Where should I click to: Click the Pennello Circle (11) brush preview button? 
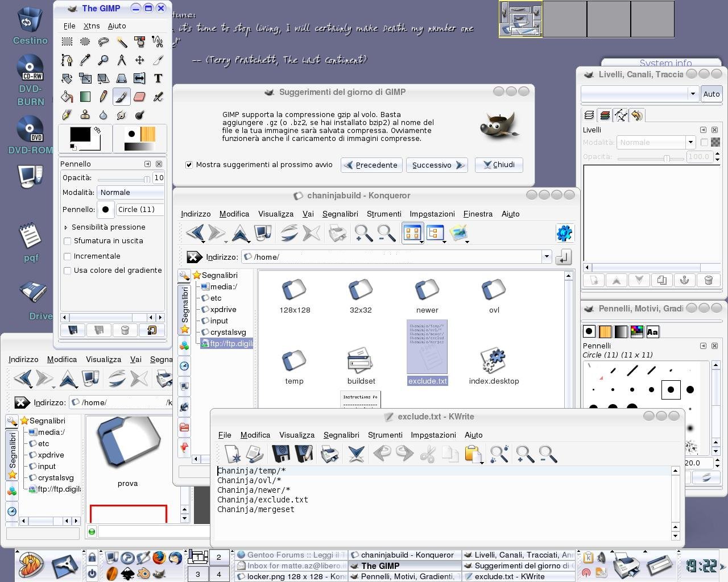pyautogui.click(x=106, y=210)
